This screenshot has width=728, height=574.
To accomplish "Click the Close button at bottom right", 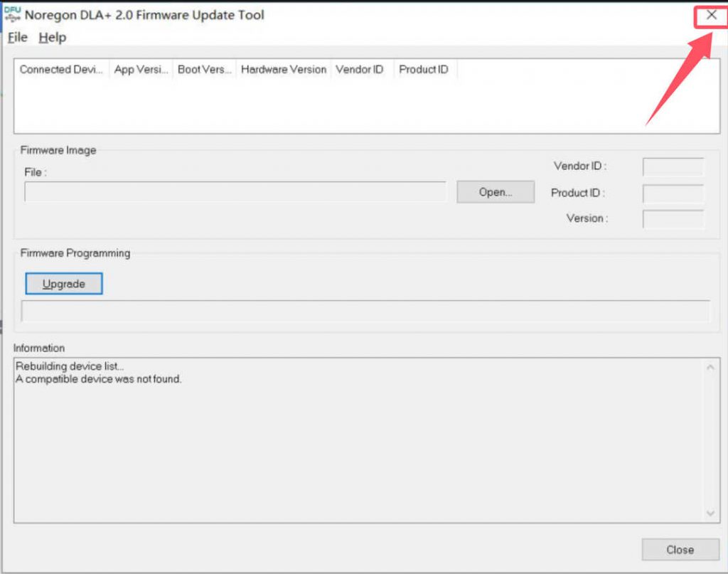I will pyautogui.click(x=680, y=549).
